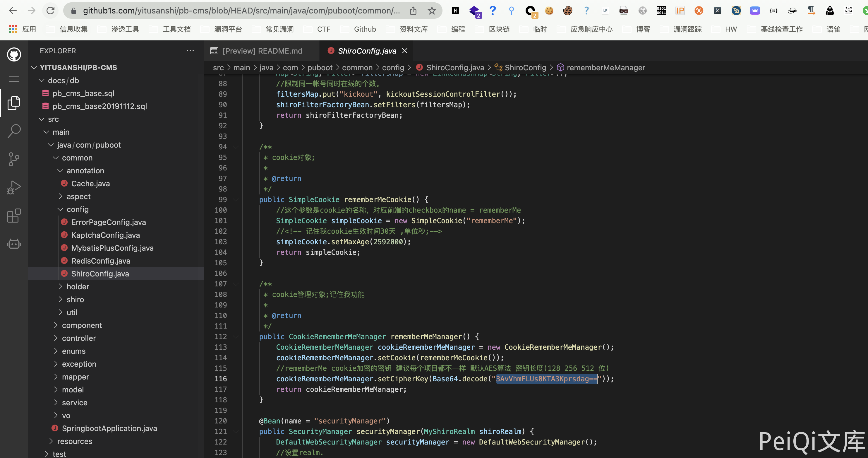Click the browser address bar URL
Viewport: 868px width, 458px height.
click(x=241, y=11)
